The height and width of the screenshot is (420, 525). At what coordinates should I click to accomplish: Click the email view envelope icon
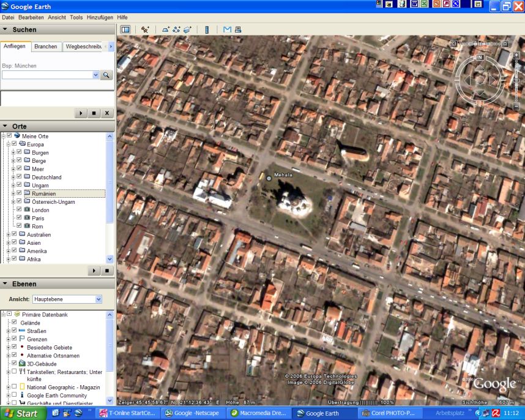(x=228, y=29)
